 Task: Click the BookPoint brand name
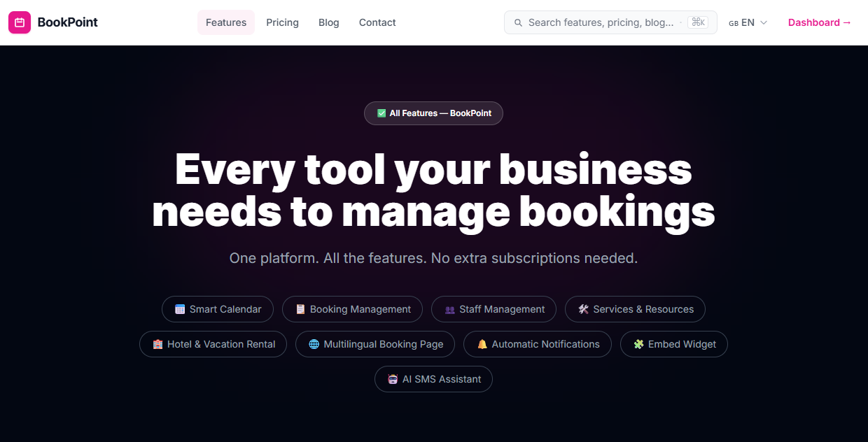(x=67, y=22)
